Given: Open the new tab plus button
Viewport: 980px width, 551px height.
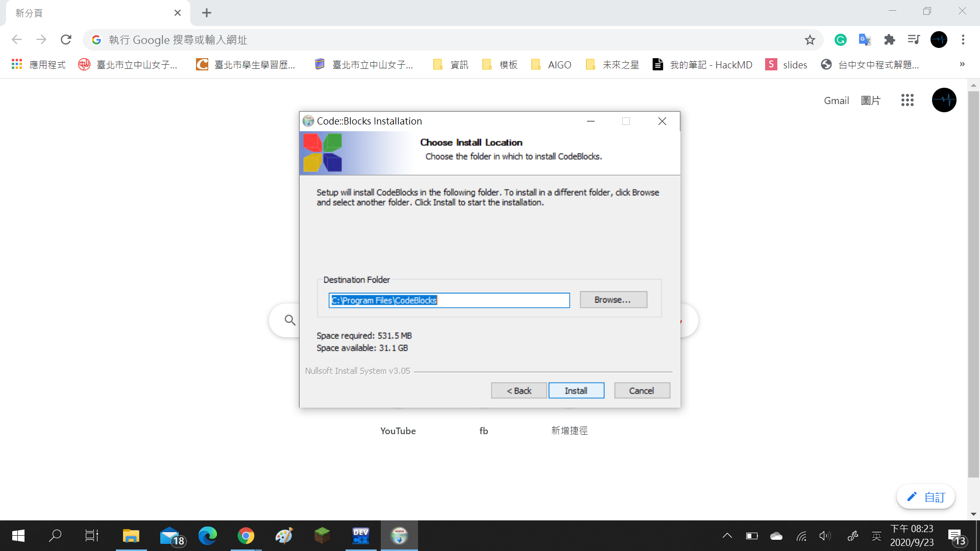Looking at the screenshot, I should pyautogui.click(x=206, y=13).
